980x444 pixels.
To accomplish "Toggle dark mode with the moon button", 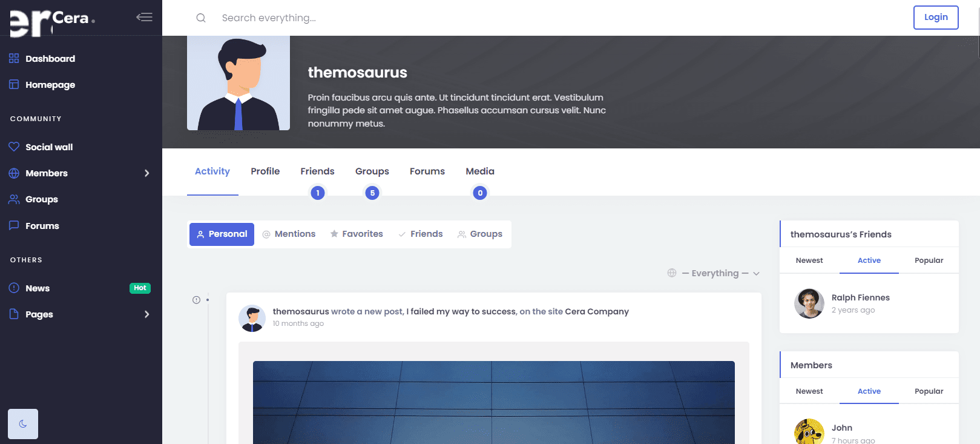I will coord(23,424).
